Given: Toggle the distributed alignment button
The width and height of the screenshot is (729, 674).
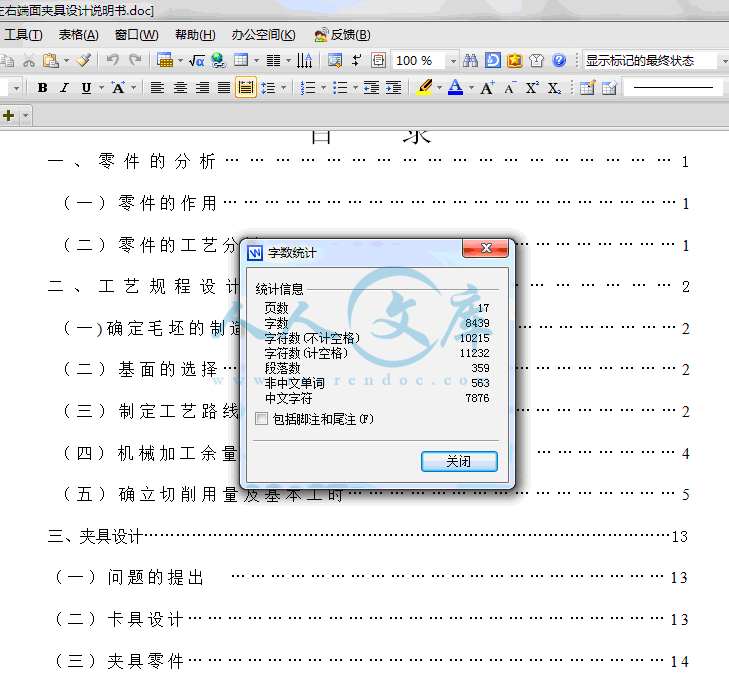Looking at the screenshot, I should (x=246, y=87).
